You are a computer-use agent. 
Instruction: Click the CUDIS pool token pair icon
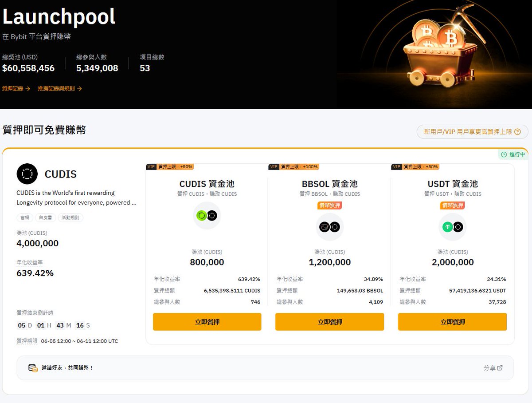tap(207, 215)
